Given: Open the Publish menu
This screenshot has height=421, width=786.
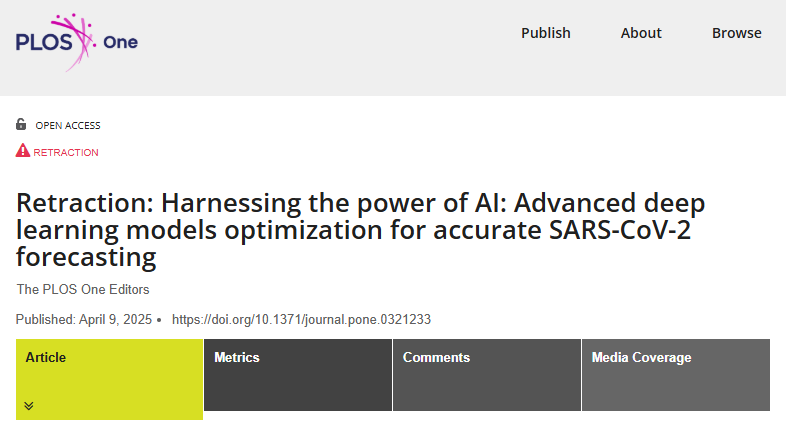Looking at the screenshot, I should [x=545, y=33].
